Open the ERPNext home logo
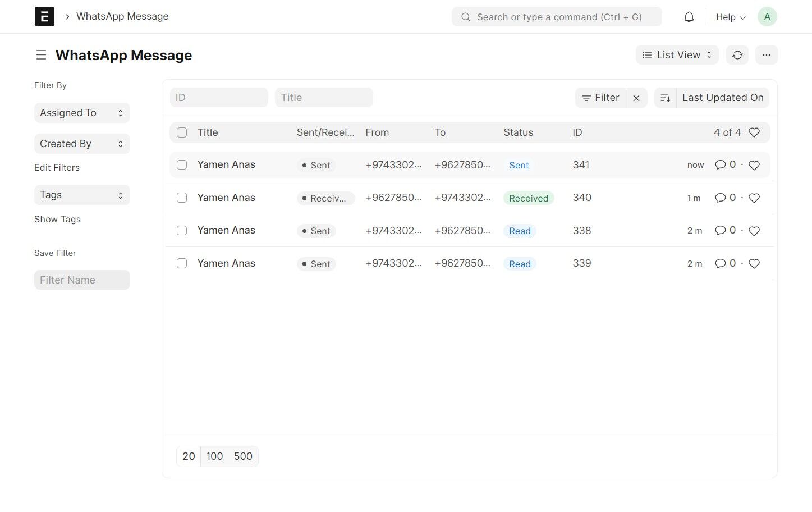This screenshot has height=512, width=812. (x=44, y=17)
